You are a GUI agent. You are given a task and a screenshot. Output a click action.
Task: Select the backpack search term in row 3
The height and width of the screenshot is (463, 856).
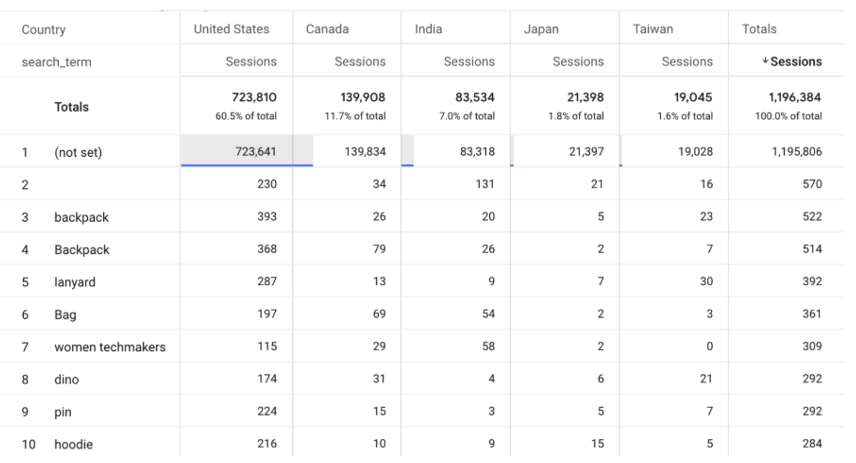tap(81, 217)
